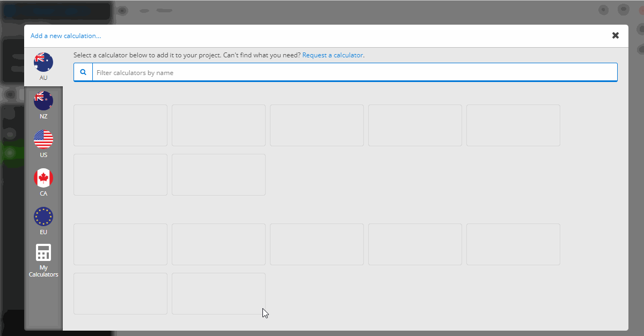This screenshot has width=644, height=336.
Task: Click the Filter calculators by name field
Action: coord(355,72)
